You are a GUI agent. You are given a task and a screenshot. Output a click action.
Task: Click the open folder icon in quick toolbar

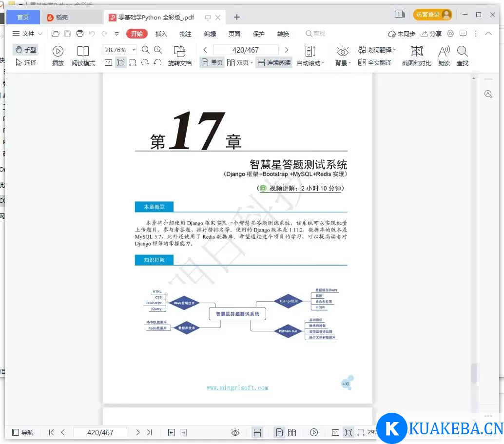pos(55,34)
